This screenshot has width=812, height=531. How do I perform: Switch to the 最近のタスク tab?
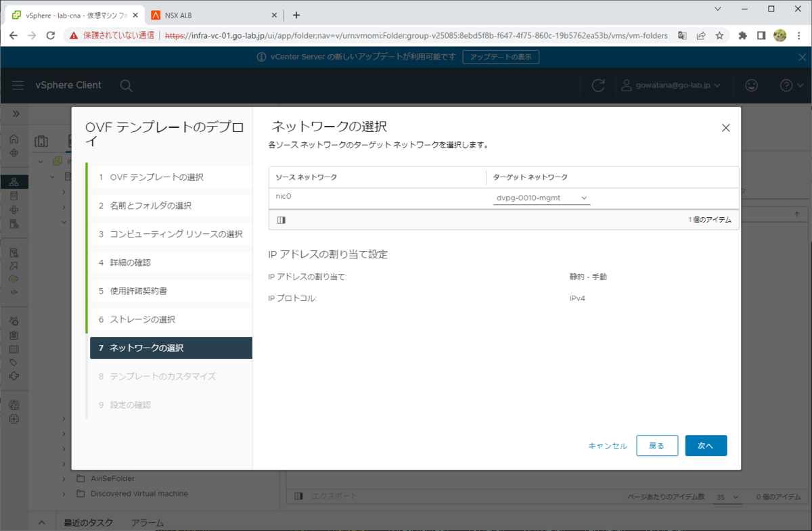(x=88, y=523)
